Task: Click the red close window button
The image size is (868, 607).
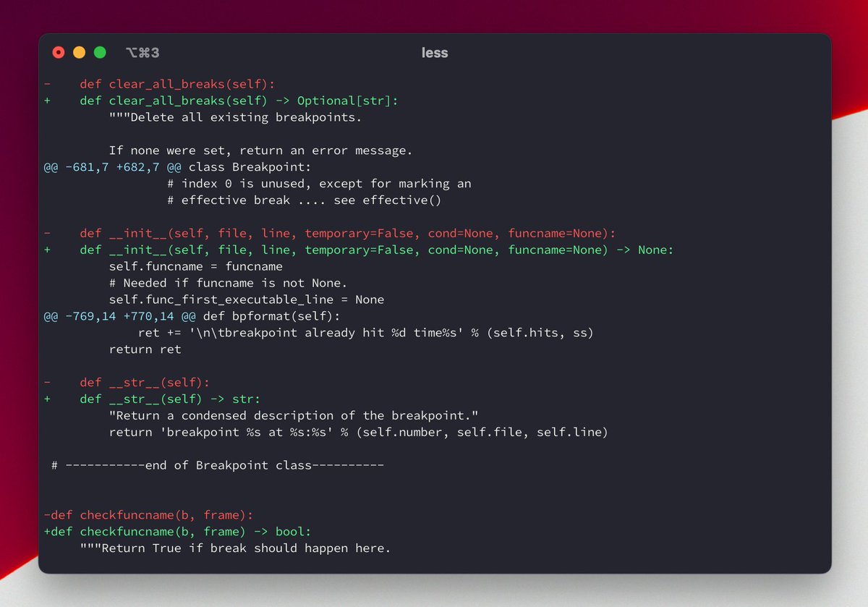Action: (x=59, y=52)
